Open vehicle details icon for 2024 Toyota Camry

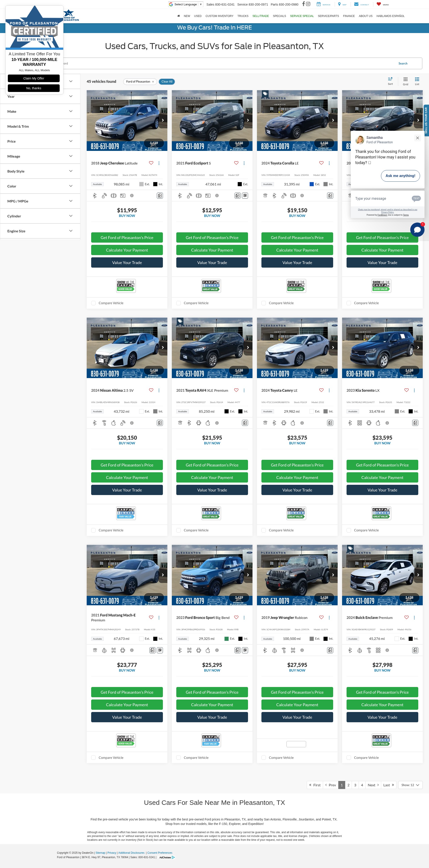[330, 423]
